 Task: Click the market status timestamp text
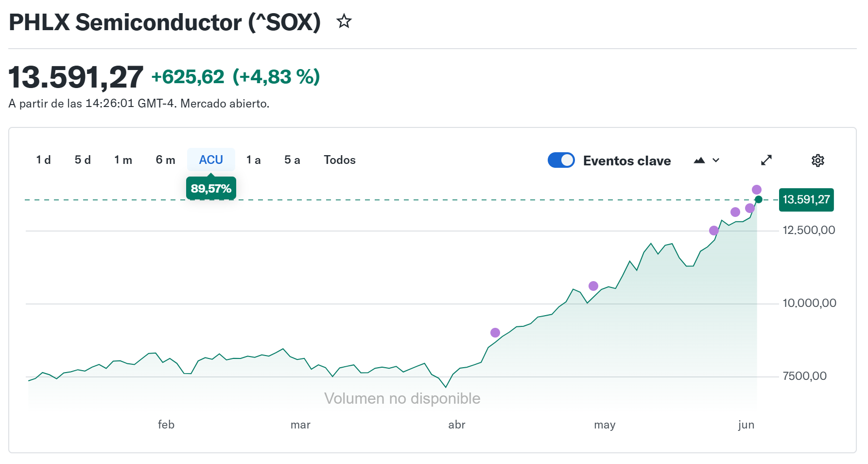pos(139,104)
